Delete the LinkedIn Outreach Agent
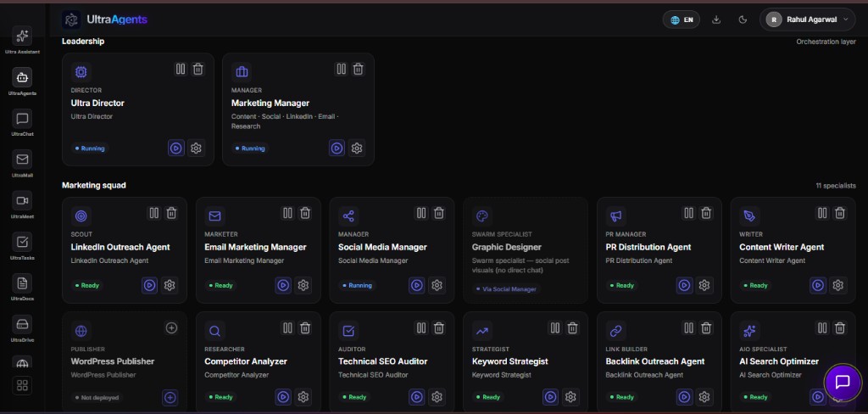The height and width of the screenshot is (414, 868). point(171,213)
